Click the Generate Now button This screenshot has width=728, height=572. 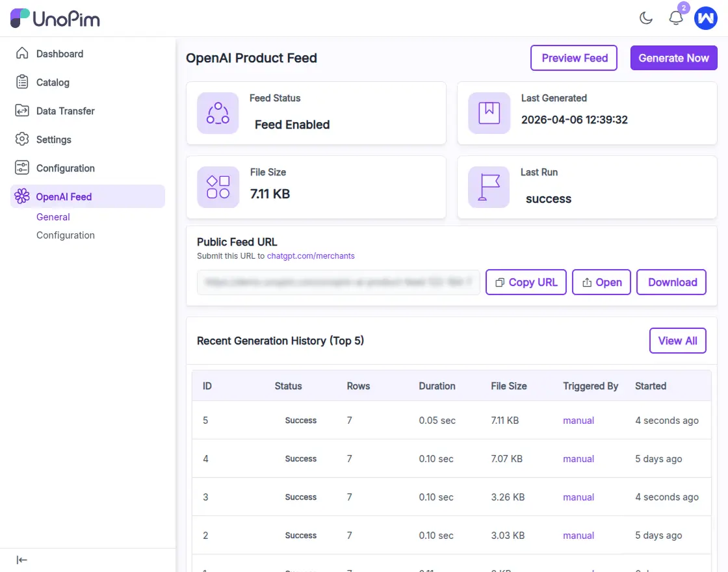673,58
